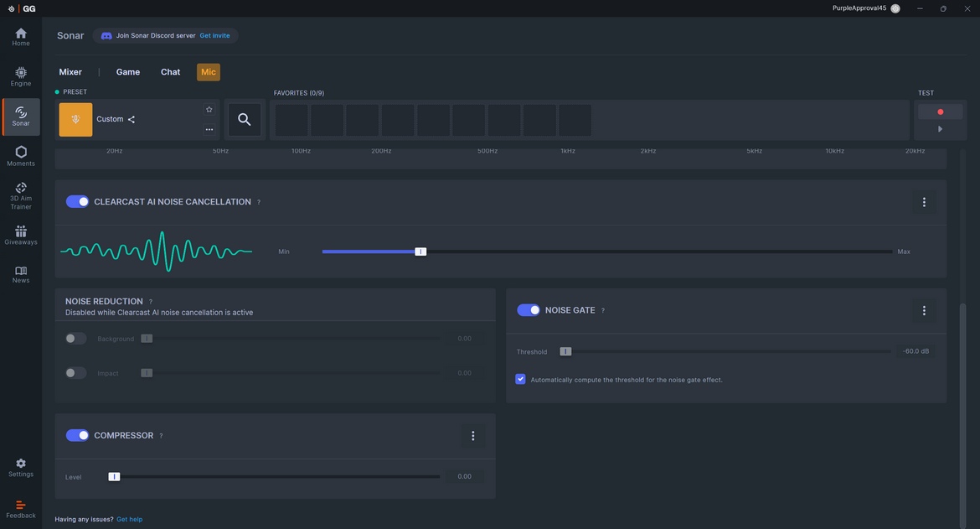The width and height of the screenshot is (980, 529).
Task: Start mic test recording
Action: (940, 112)
